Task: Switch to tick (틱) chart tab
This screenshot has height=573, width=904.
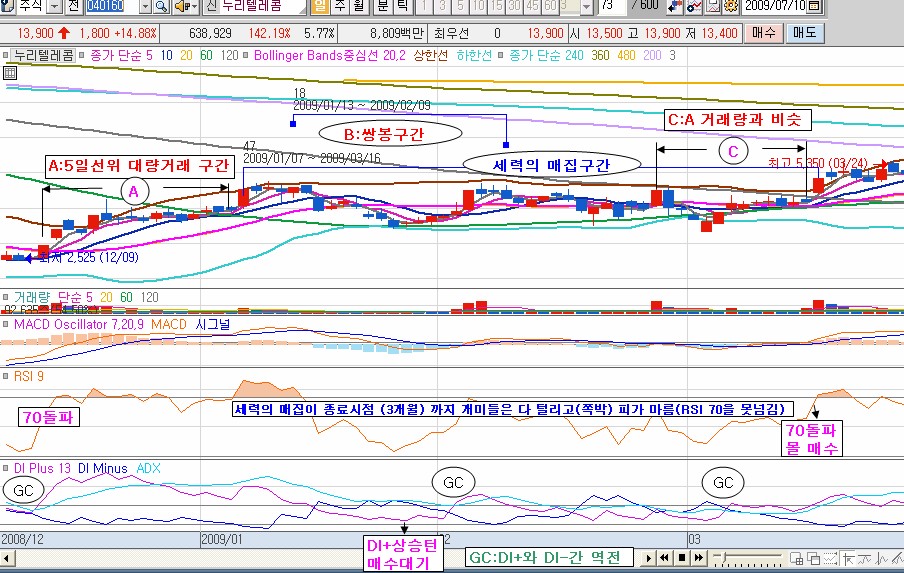Action: click(402, 7)
